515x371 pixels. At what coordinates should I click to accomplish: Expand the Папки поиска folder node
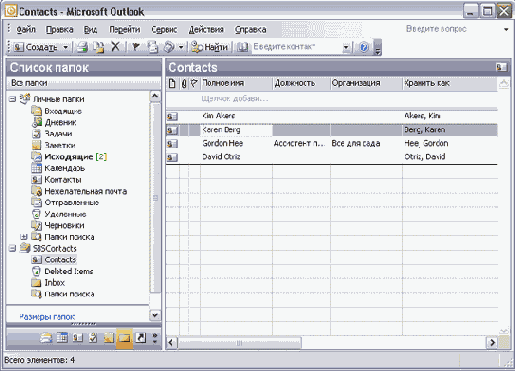(23, 237)
